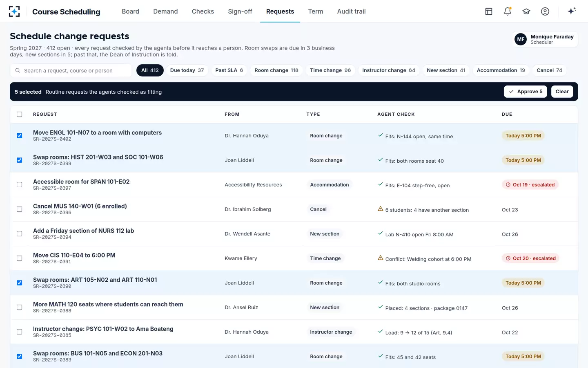588x368 pixels.
Task: Click the 'Kwame Ellery' requester name
Action: pyautogui.click(x=241, y=258)
